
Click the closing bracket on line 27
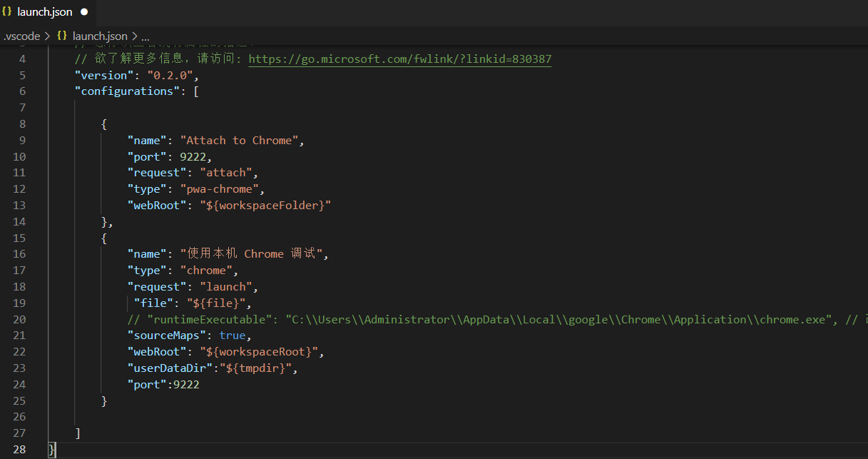coord(78,433)
